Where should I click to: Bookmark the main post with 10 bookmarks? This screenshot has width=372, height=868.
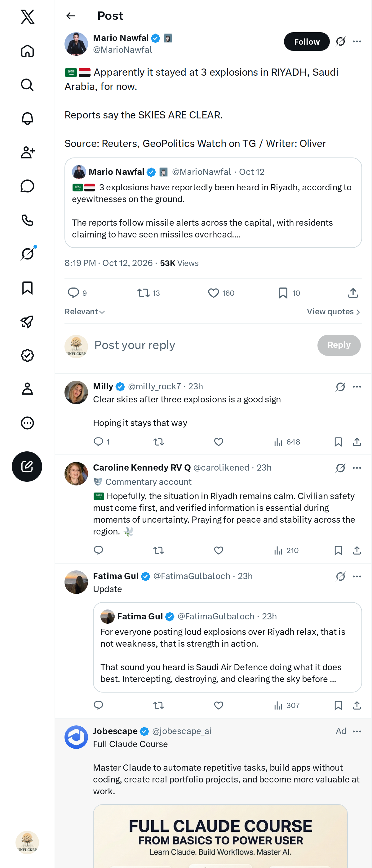tap(289, 293)
